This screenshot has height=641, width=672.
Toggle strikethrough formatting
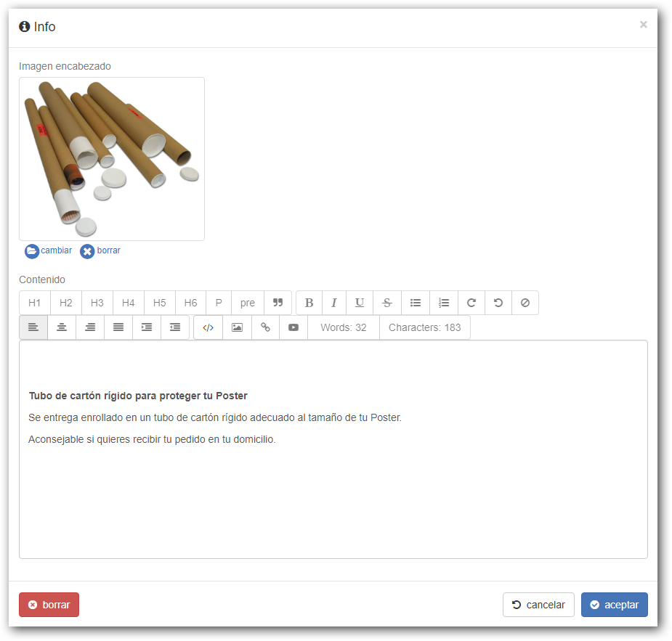[387, 303]
